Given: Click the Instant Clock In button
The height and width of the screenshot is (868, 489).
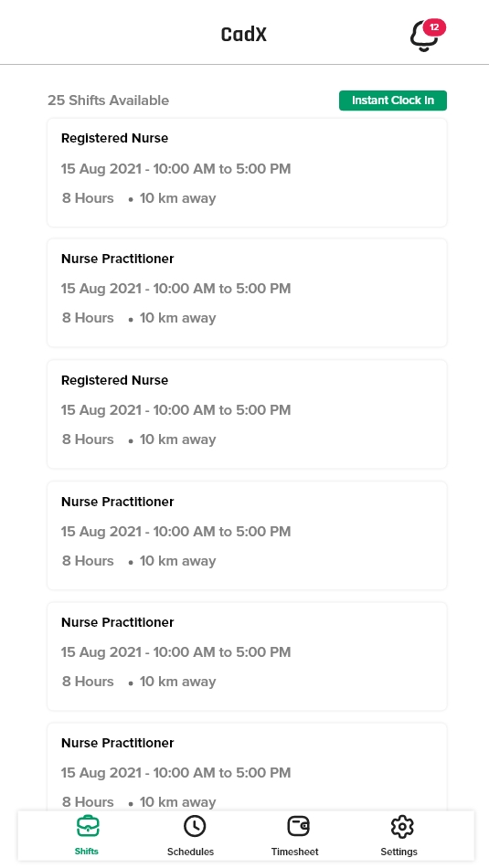Looking at the screenshot, I should tap(393, 101).
